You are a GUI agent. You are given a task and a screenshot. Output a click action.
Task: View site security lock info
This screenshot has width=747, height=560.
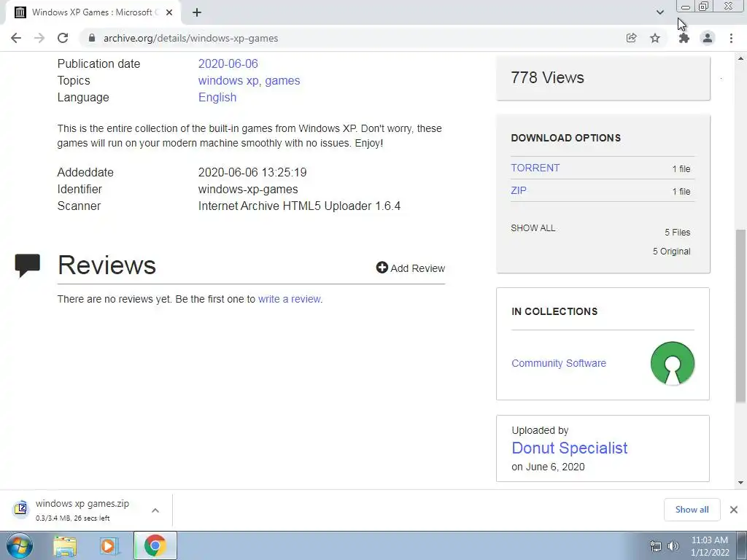(92, 38)
